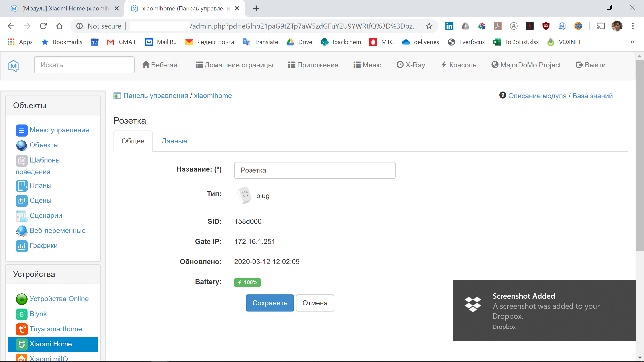This screenshot has width=644, height=362.
Task: Bookmark this page with star icon
Action: pos(429,26)
